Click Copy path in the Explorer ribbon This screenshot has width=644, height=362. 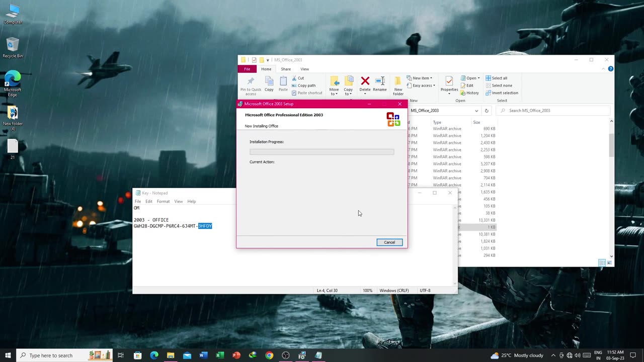click(x=303, y=85)
